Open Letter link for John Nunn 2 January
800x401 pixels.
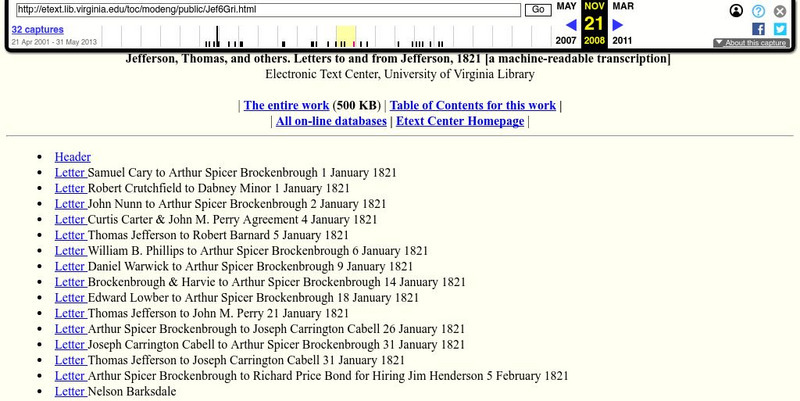71,204
